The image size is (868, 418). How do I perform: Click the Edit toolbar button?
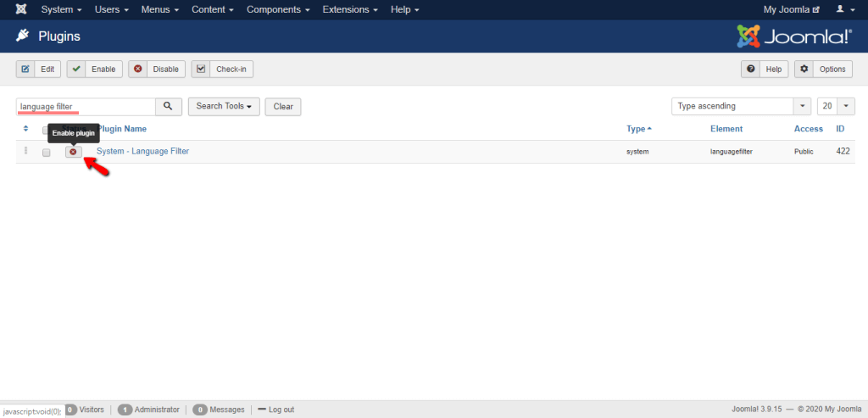(38, 70)
